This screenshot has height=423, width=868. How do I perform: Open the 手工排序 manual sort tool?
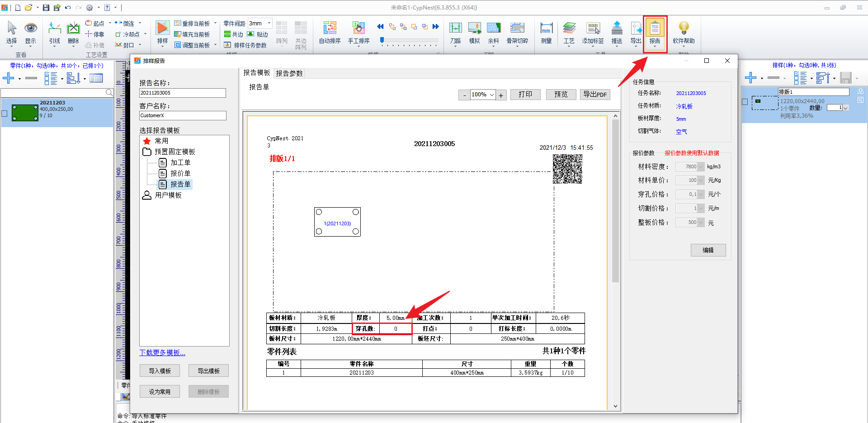(359, 33)
